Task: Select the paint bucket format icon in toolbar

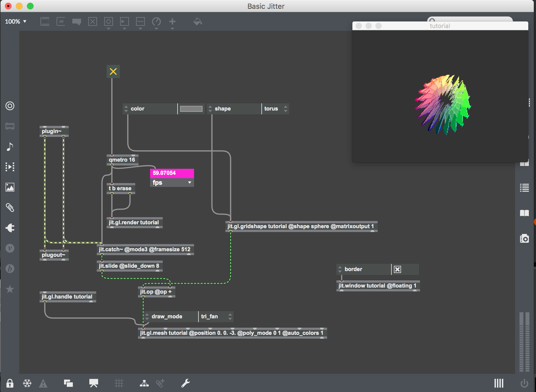Action: coord(198,22)
